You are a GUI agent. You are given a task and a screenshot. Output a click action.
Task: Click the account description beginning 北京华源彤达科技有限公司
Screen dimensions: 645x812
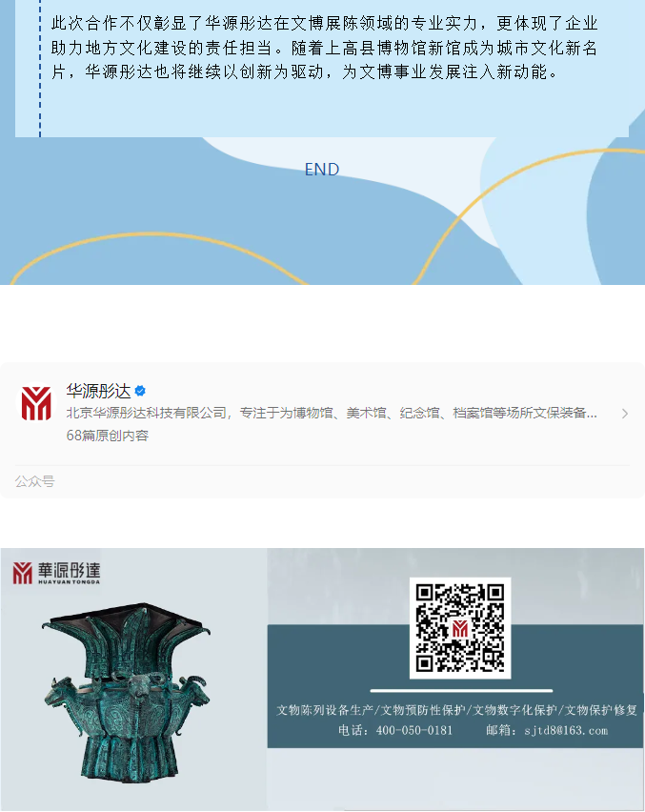332,413
